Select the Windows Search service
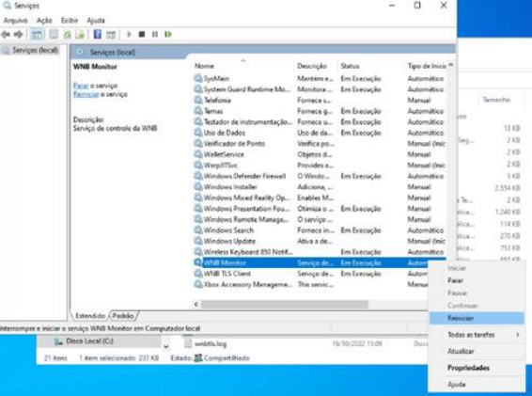 point(319,230)
